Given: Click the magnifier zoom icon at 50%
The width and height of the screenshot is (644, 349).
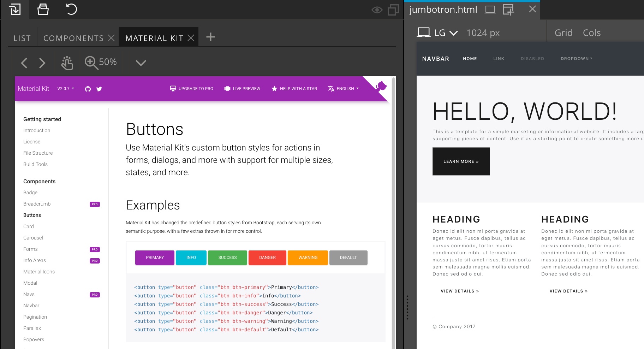Looking at the screenshot, I should pos(91,63).
